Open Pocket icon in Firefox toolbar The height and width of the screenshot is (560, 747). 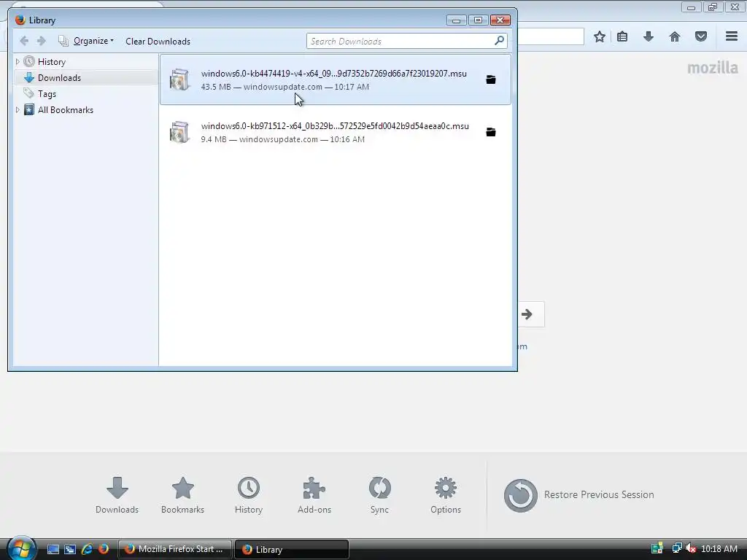pyautogui.click(x=701, y=36)
